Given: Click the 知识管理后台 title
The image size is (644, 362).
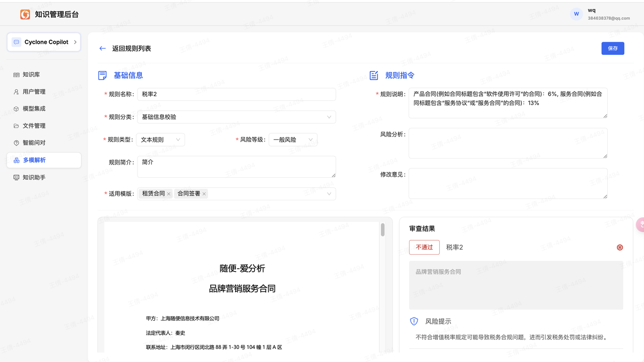Looking at the screenshot, I should [x=57, y=15].
